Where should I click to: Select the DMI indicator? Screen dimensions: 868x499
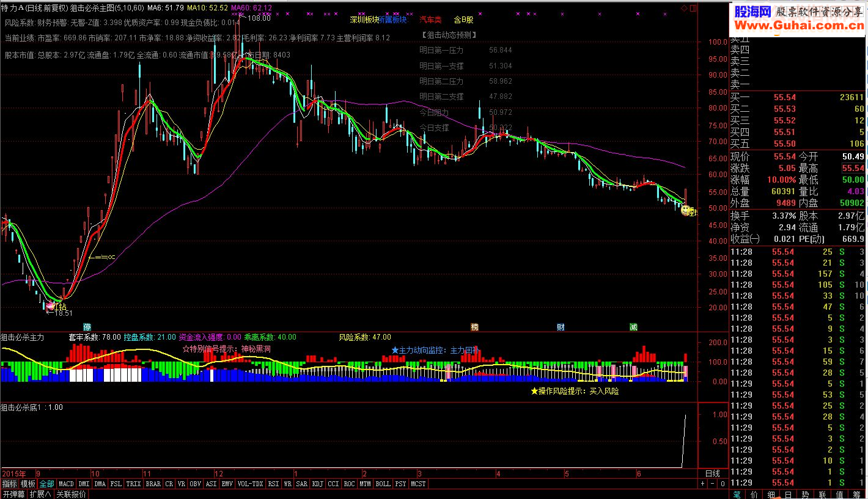pyautogui.click(x=84, y=484)
